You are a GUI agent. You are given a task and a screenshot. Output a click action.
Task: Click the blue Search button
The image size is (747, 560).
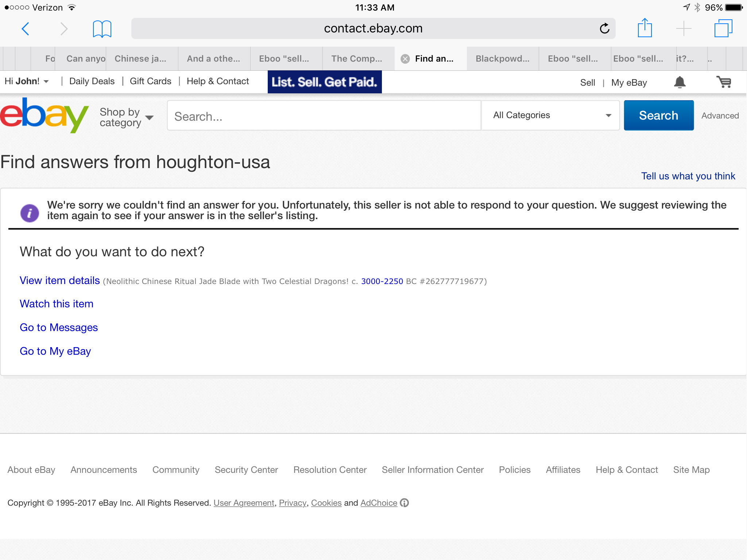click(658, 116)
